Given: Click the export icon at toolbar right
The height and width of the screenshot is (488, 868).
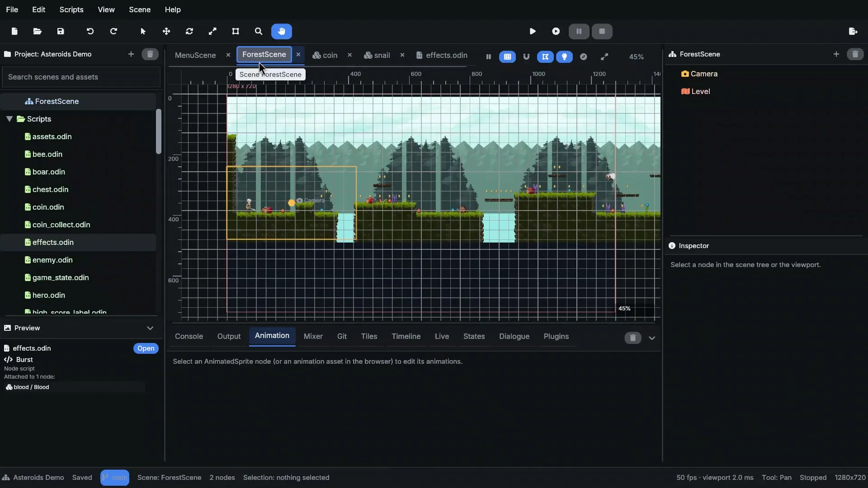Looking at the screenshot, I should 853,31.
